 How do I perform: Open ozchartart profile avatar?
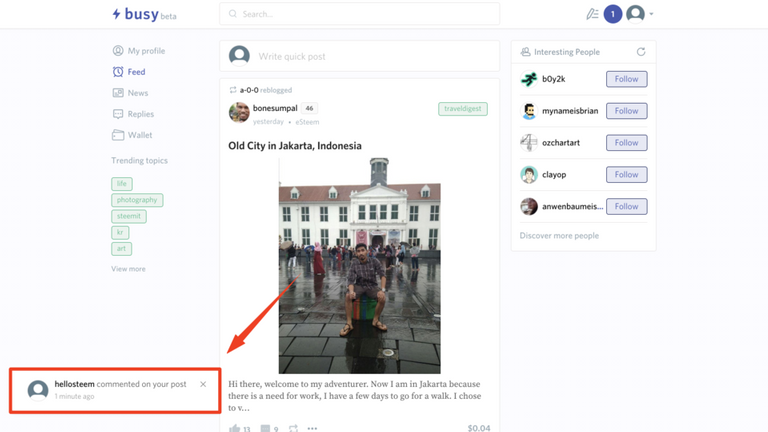pos(529,143)
